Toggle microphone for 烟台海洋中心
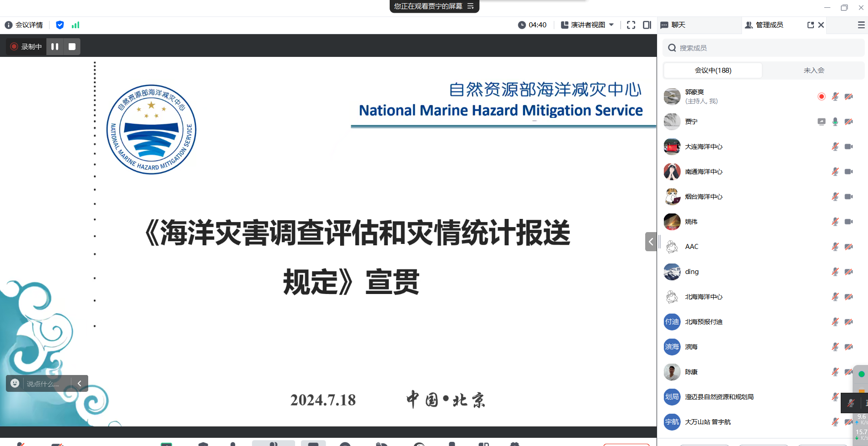This screenshot has width=868, height=446. [x=835, y=197]
